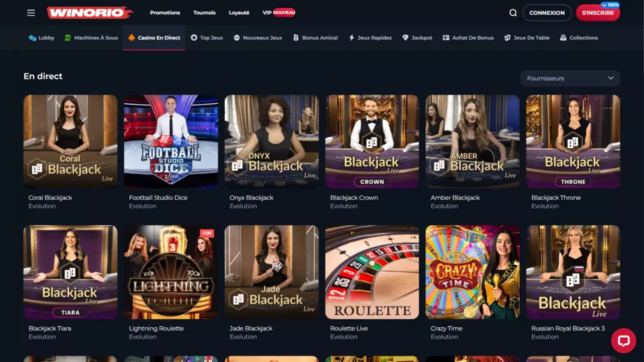
Task: Open the VIP Nouveau menu item
Action: coord(279,13)
